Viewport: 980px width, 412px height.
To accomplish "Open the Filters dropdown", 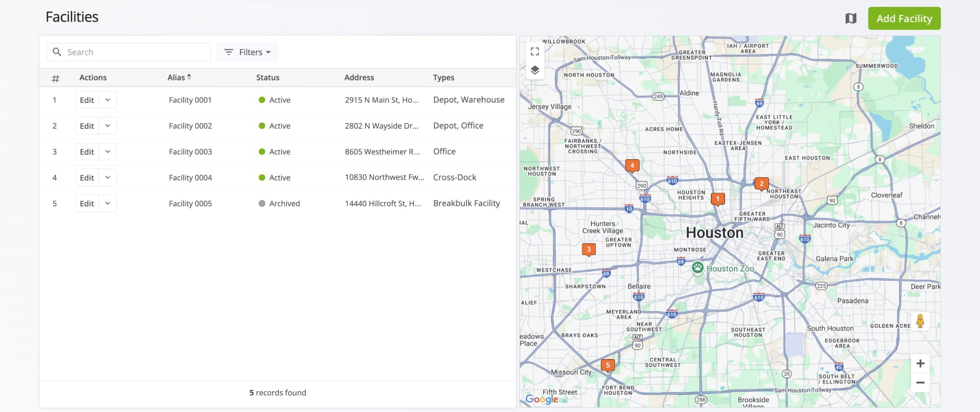I will [247, 52].
